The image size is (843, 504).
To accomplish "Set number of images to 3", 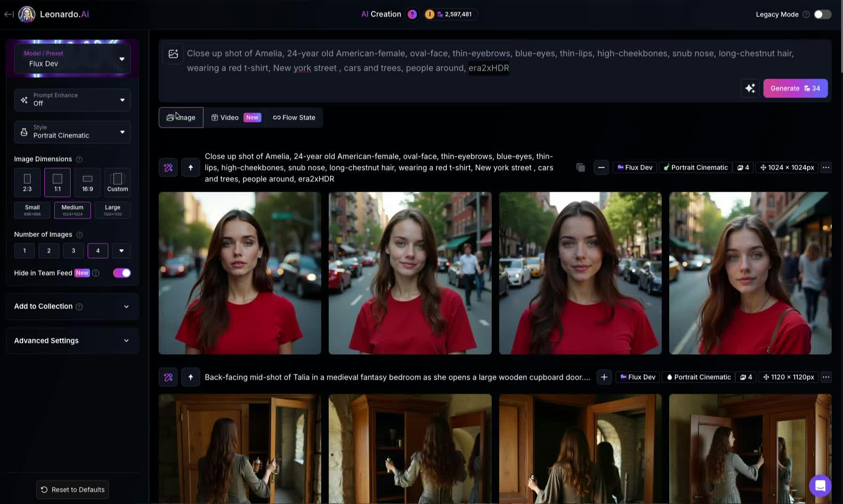I will (x=73, y=251).
